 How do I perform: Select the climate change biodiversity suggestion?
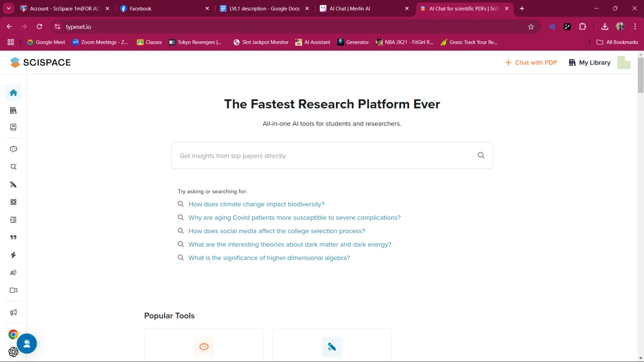click(x=256, y=204)
